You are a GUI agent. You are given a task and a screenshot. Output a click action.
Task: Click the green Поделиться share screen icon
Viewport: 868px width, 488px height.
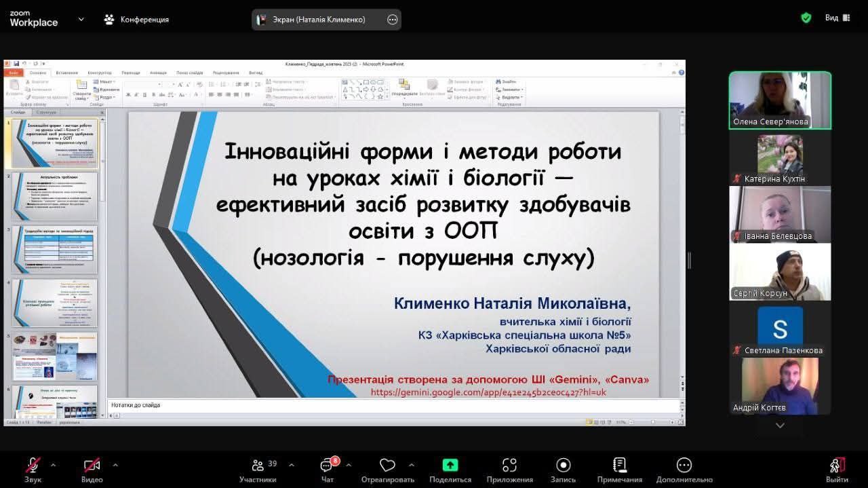(x=450, y=466)
